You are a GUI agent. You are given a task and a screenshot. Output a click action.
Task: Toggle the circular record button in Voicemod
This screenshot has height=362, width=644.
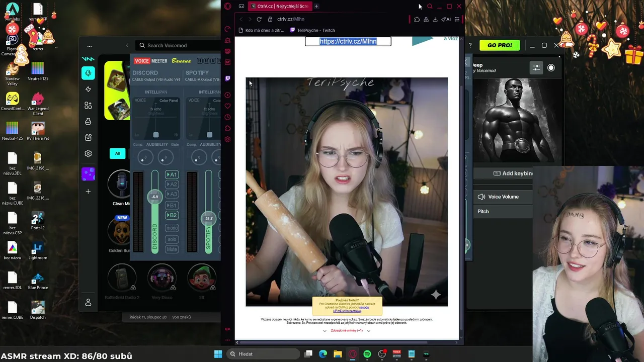(551, 67)
